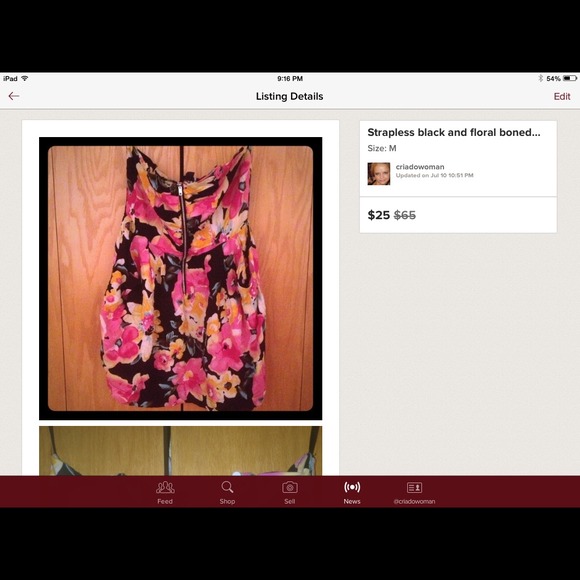Tap the Listing Details header title
The height and width of the screenshot is (580, 580).
(290, 97)
